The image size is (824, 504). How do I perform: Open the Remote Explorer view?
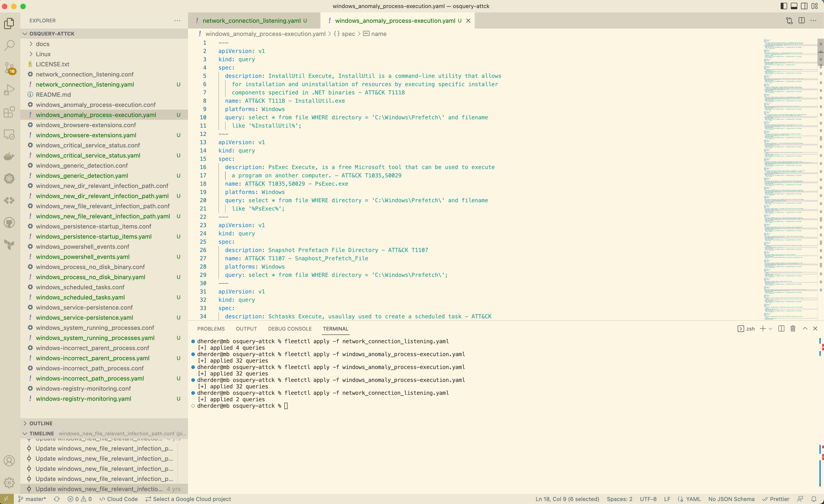pyautogui.click(x=9, y=134)
